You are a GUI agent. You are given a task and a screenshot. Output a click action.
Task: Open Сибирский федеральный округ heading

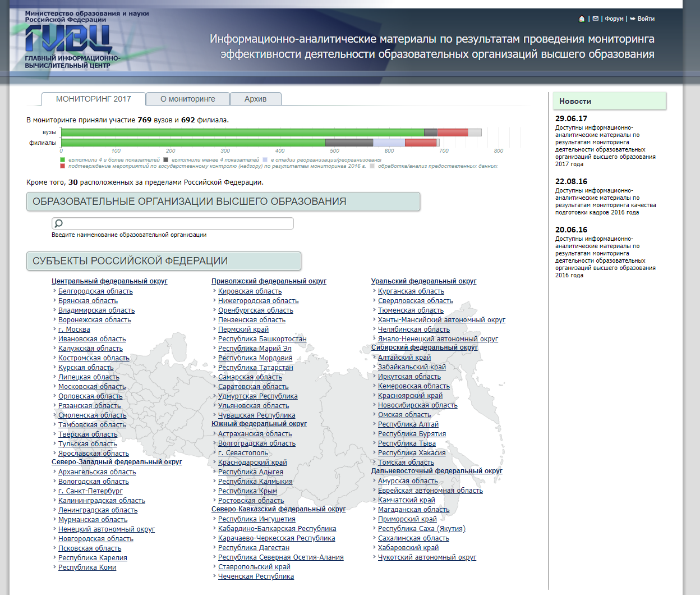pyautogui.click(x=425, y=347)
